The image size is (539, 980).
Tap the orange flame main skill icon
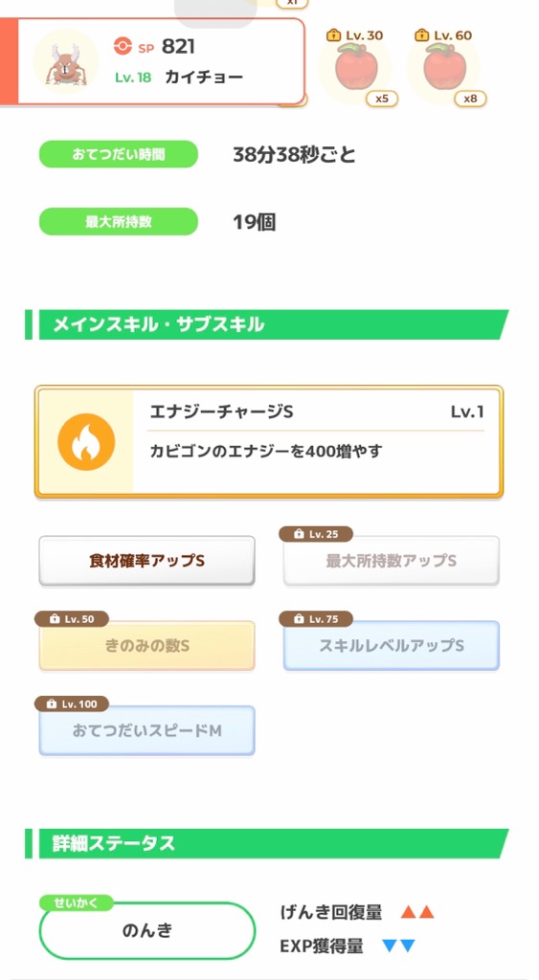(86, 442)
